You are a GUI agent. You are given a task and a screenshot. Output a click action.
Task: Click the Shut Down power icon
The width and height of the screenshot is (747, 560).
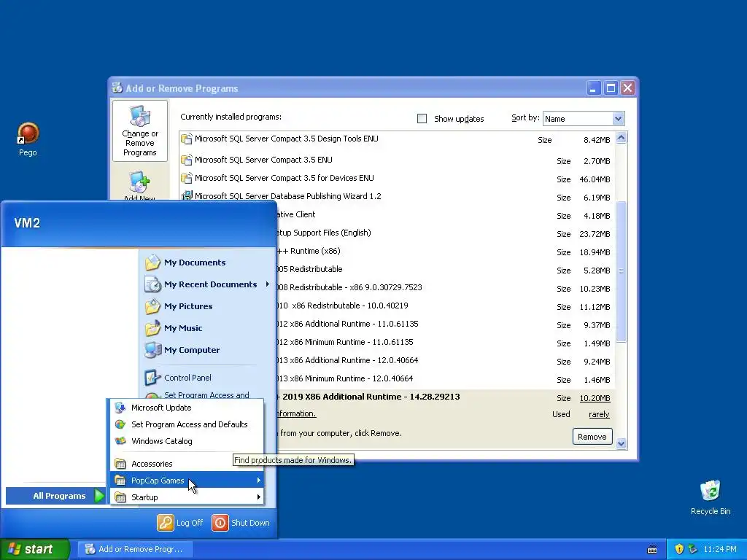[x=220, y=523]
